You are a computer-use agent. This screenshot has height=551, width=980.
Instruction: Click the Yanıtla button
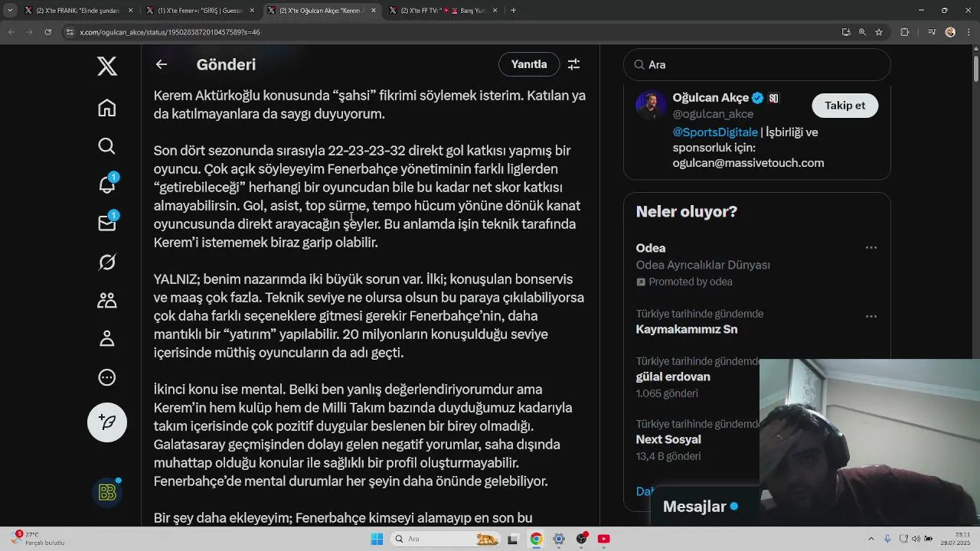coord(529,64)
